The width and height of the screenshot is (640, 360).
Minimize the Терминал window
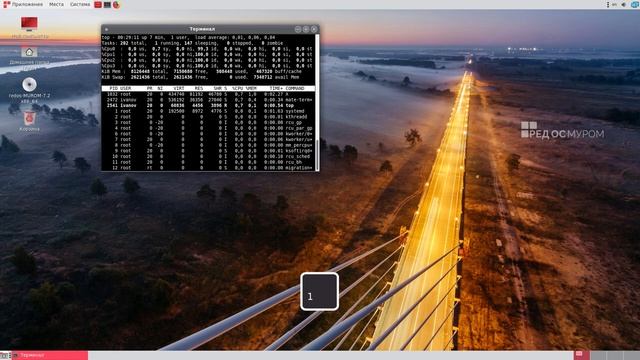pos(298,29)
